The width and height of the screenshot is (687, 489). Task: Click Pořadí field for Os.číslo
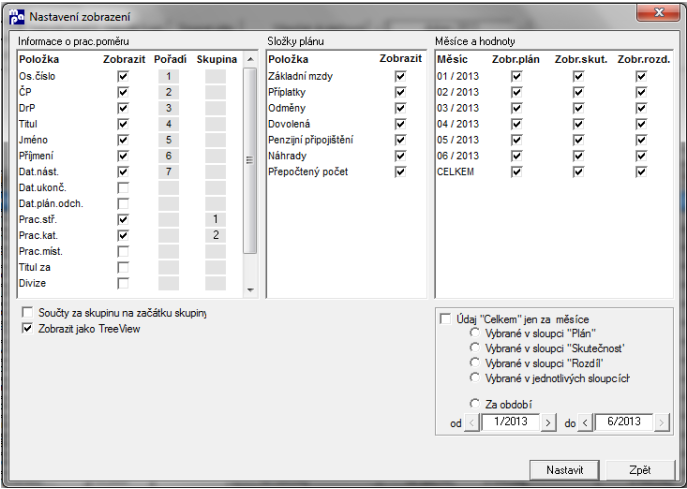[x=169, y=76]
